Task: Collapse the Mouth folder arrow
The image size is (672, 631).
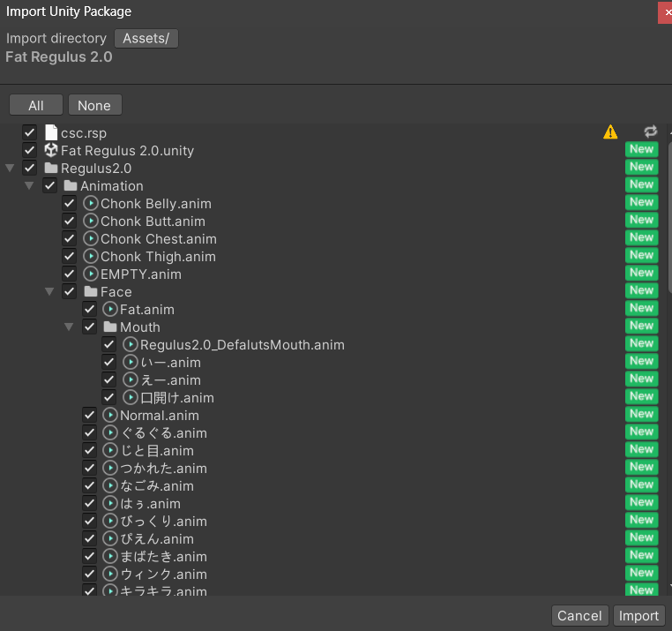Action: tap(69, 327)
